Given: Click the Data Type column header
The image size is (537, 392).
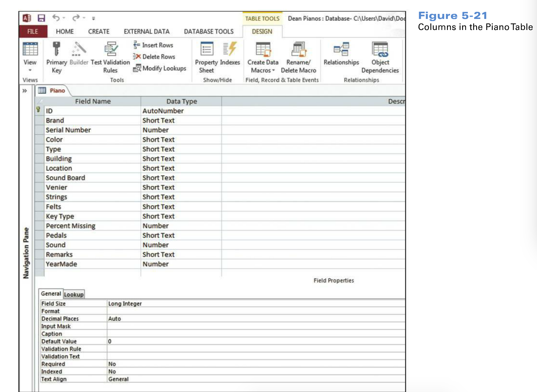Looking at the screenshot, I should (x=181, y=101).
